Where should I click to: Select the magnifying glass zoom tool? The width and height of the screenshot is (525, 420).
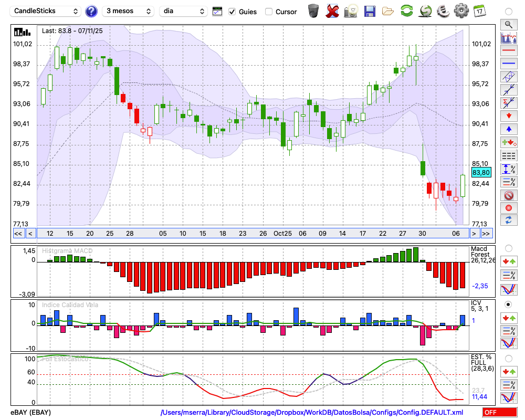[x=509, y=25]
